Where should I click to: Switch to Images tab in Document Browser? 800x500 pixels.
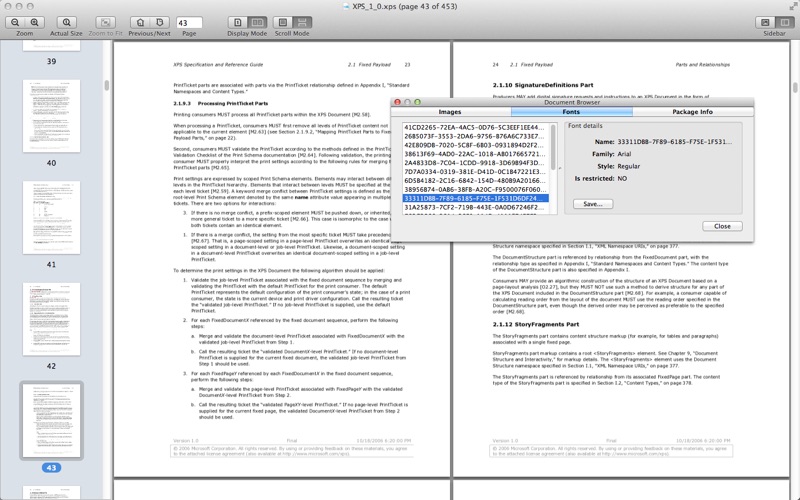click(450, 112)
